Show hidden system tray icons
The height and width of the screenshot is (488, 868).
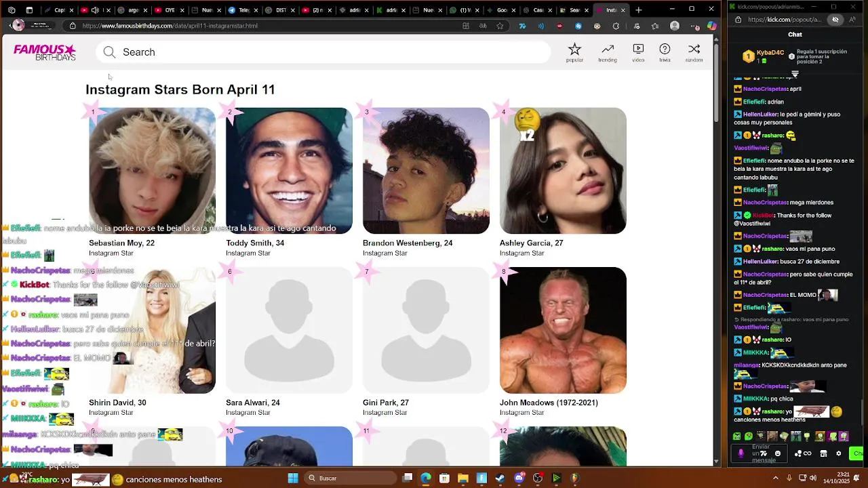point(776,478)
